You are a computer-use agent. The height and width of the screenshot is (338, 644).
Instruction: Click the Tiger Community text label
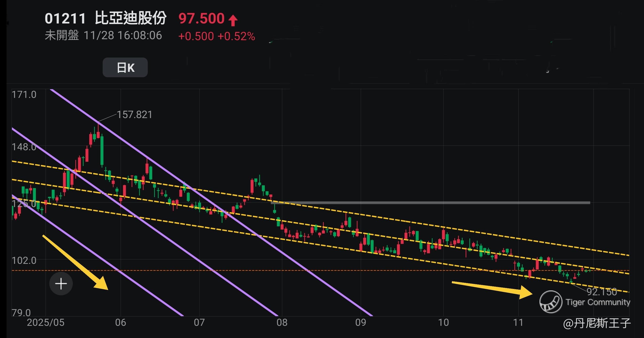[598, 302]
